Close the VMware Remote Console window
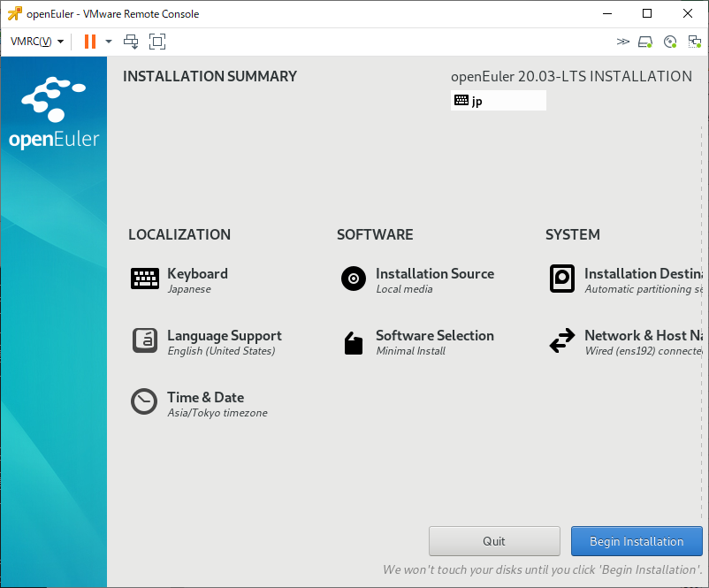The width and height of the screenshot is (709, 588). pos(688,13)
